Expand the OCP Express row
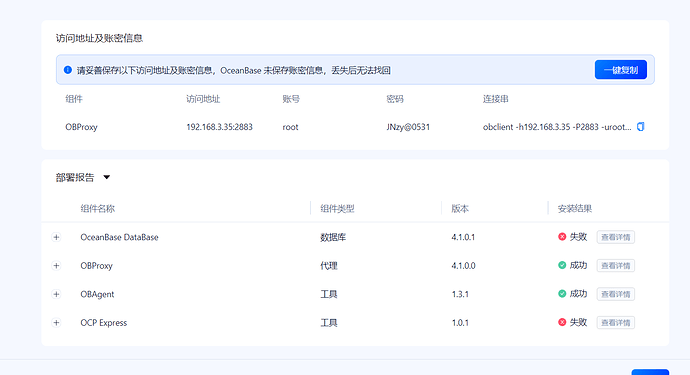The image size is (690, 375). (x=56, y=323)
